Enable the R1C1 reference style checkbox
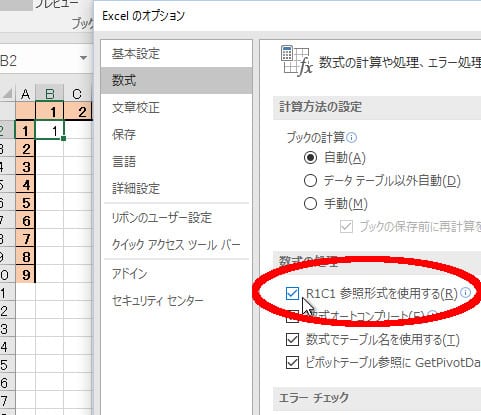The height and width of the screenshot is (415, 481). 292,293
